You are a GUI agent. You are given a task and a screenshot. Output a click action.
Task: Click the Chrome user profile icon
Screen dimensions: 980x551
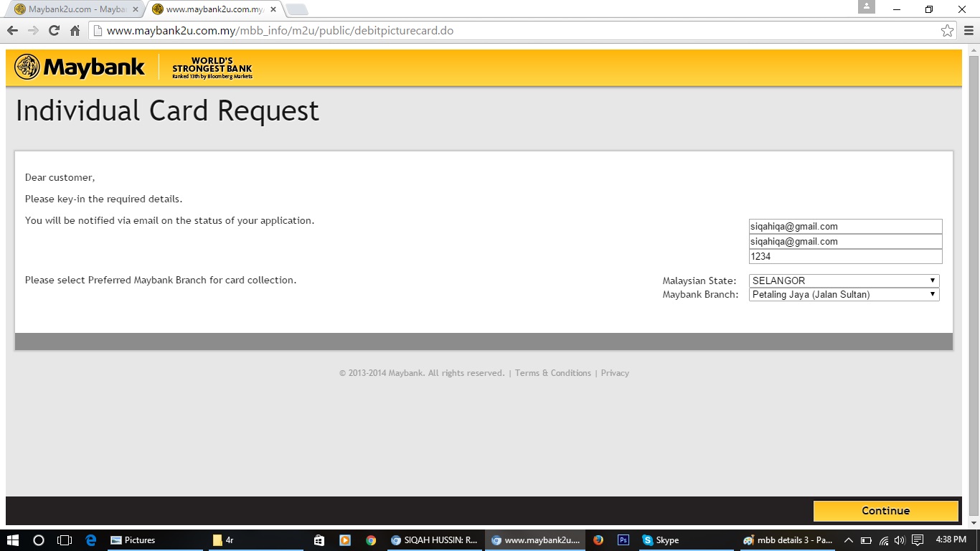click(867, 6)
